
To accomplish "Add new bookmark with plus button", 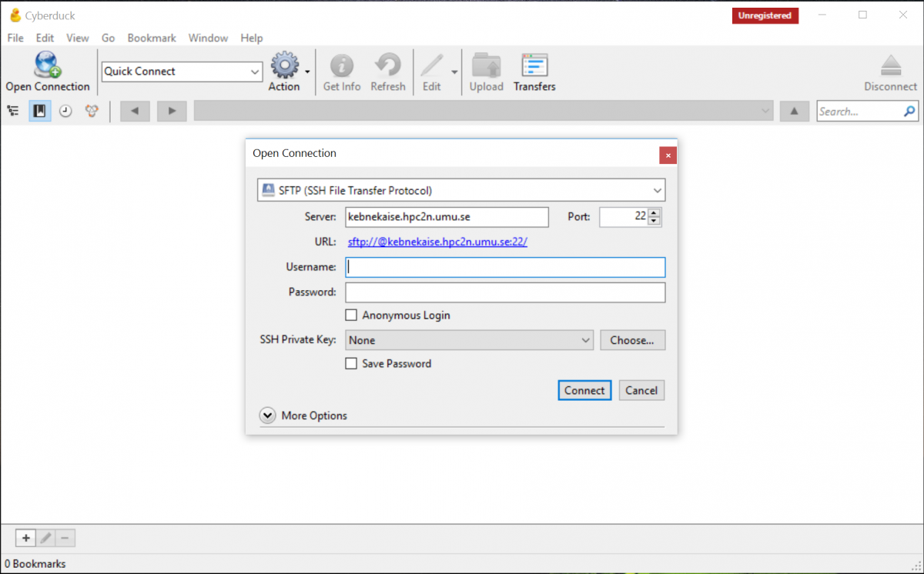I will pyautogui.click(x=25, y=539).
